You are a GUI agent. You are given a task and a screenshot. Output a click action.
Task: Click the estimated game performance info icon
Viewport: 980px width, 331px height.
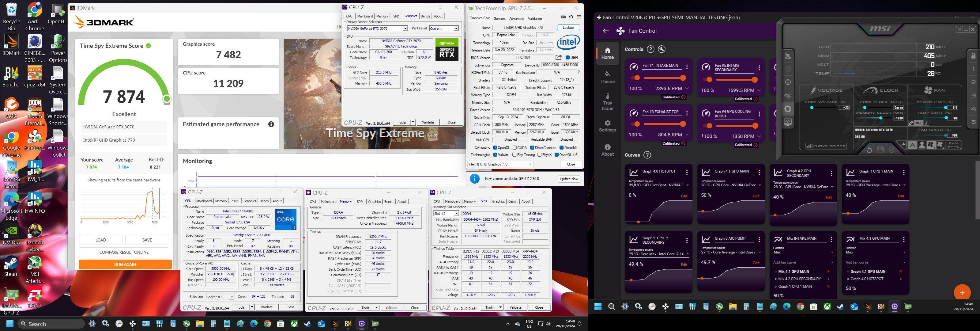pyautogui.click(x=271, y=124)
